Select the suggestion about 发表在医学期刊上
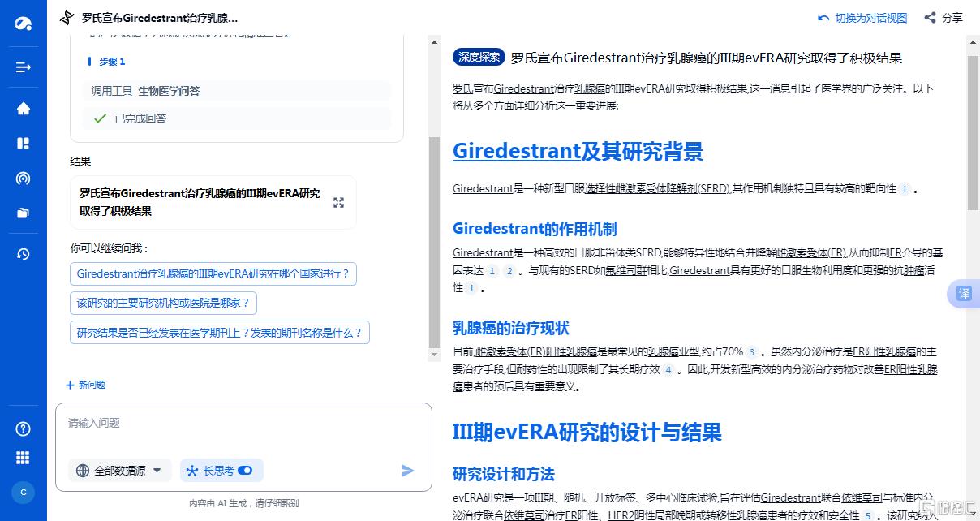The height and width of the screenshot is (521, 980). click(220, 333)
